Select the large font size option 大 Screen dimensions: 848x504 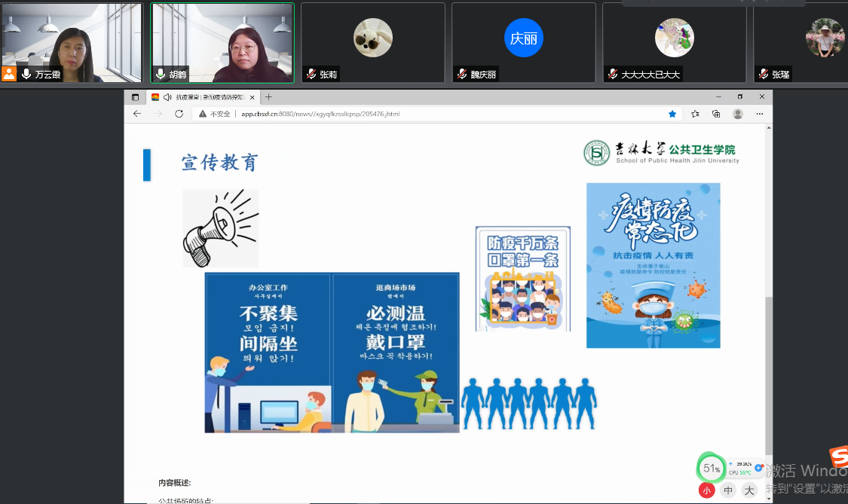click(x=749, y=490)
